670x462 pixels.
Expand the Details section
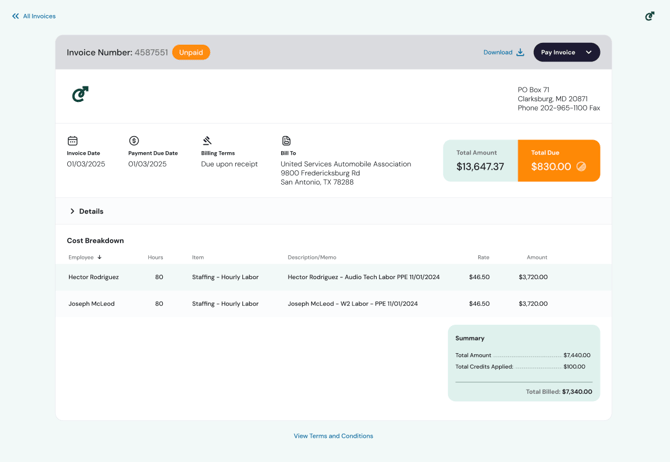86,211
